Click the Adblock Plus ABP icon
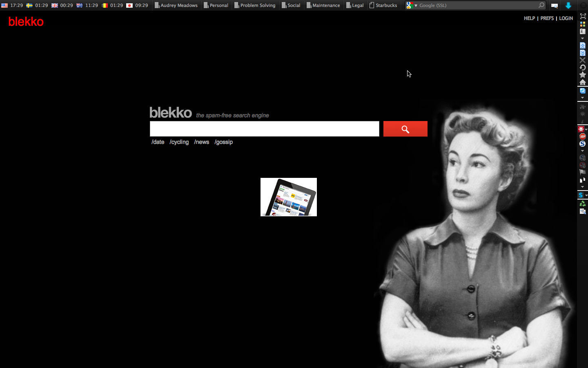This screenshot has width=588, height=368. 583,136
